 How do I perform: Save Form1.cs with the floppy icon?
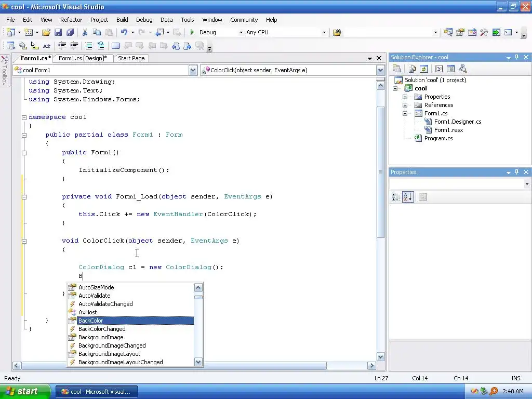(58, 32)
